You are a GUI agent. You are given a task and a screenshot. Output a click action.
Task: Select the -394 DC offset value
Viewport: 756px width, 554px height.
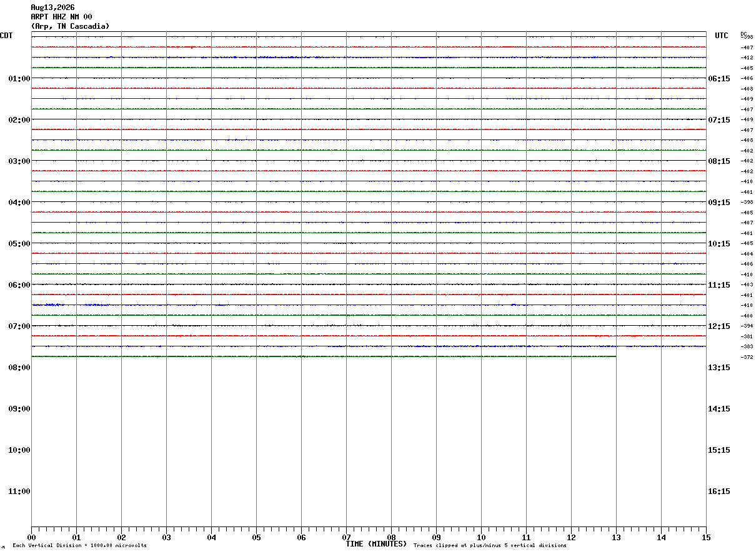tap(747, 326)
